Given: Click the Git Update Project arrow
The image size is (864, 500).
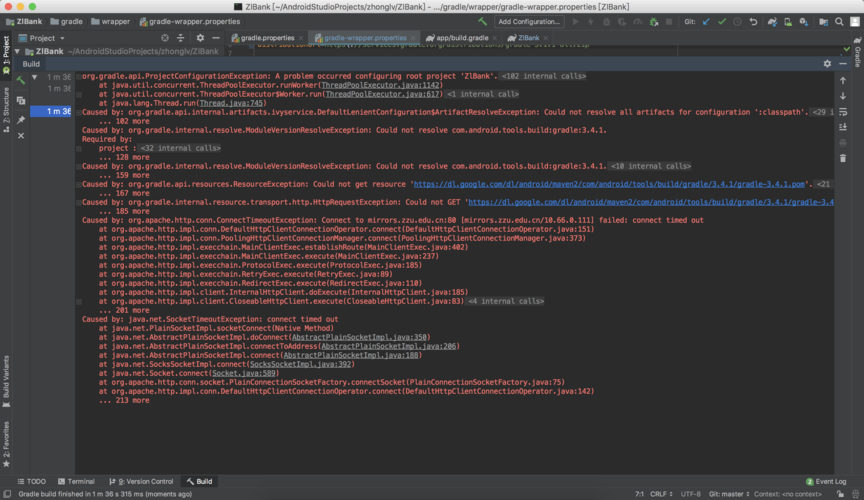Looking at the screenshot, I should [706, 21].
